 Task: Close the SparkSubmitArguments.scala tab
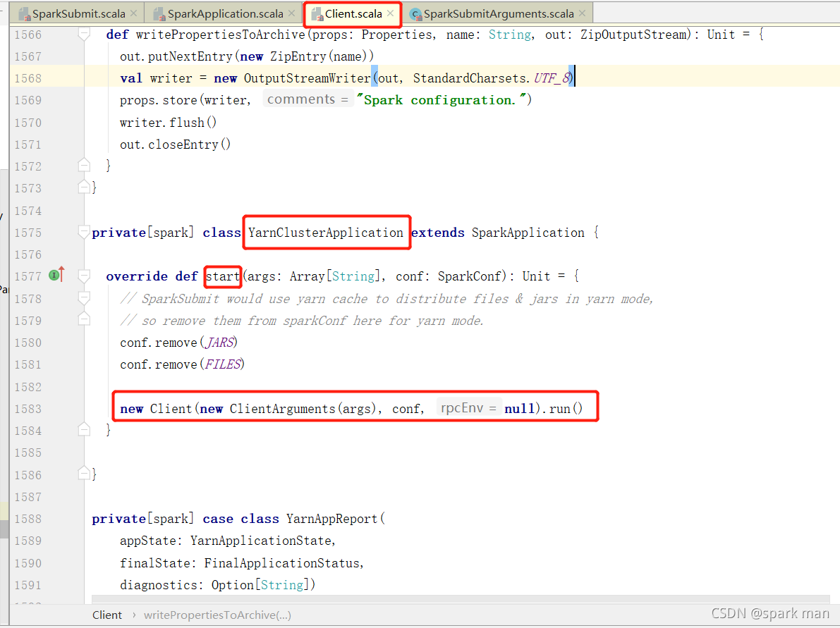pyautogui.click(x=583, y=13)
